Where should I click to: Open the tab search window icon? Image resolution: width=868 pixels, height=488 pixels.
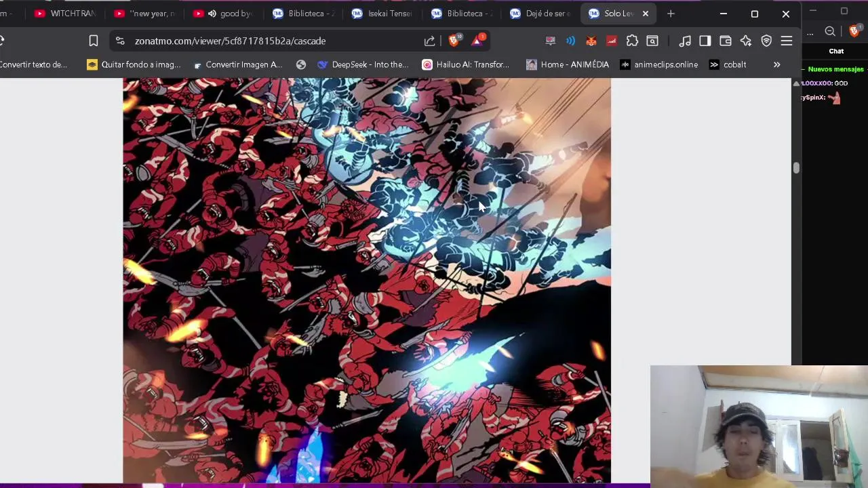tap(652, 41)
